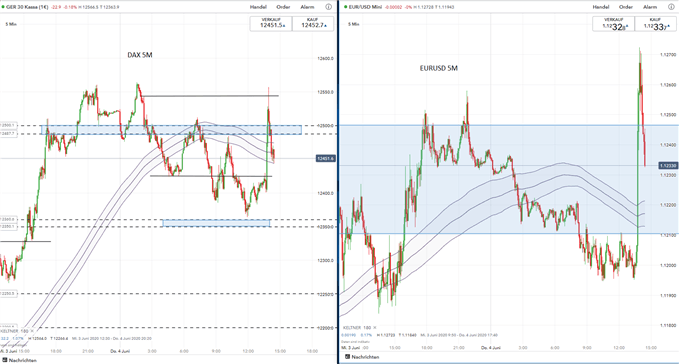
Task: Remove the KELTNER indicator on the DAX chart
Action: coord(32,331)
